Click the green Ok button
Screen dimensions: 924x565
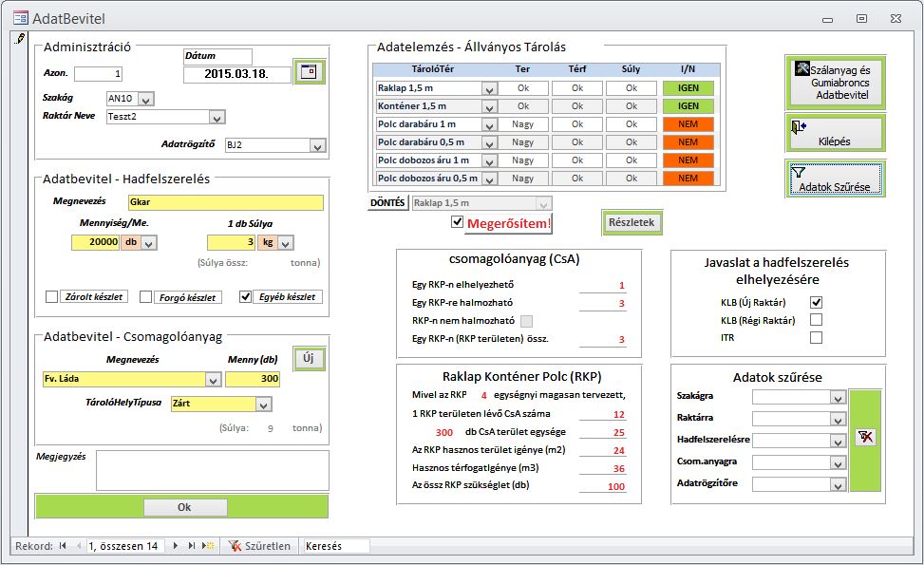pyautogui.click(x=184, y=507)
